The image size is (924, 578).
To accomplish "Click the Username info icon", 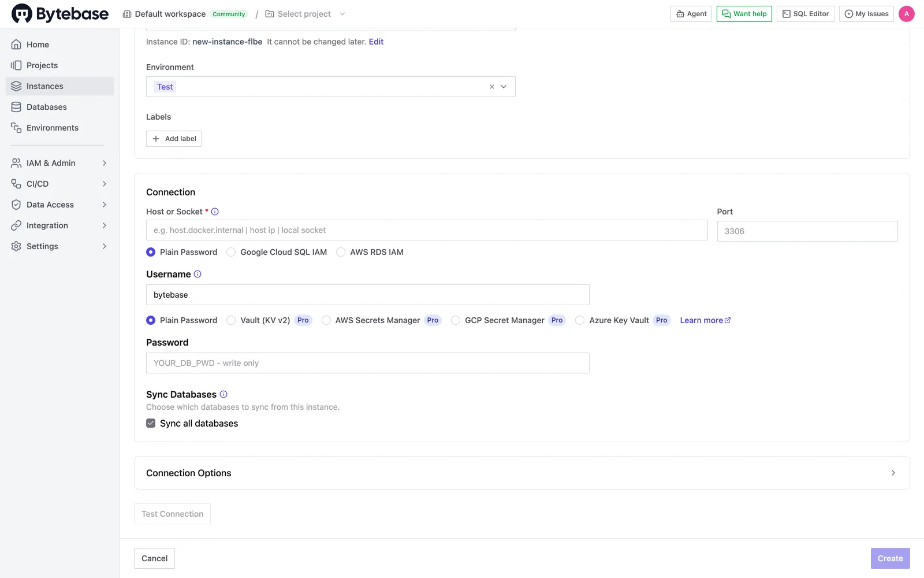I will coord(198,274).
